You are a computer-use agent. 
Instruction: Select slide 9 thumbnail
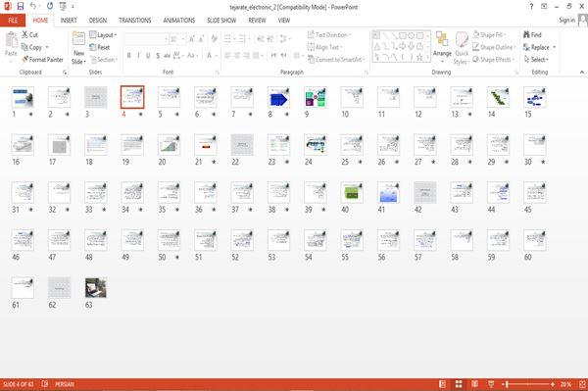click(x=315, y=97)
